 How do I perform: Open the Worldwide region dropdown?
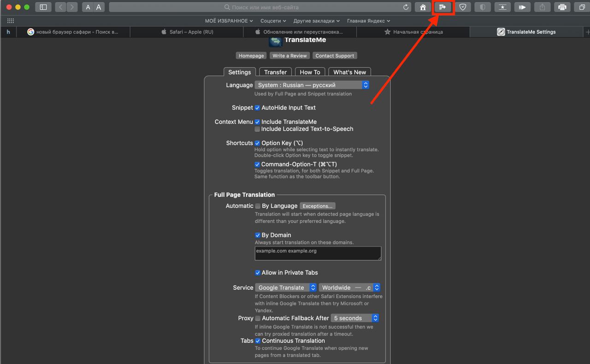(x=349, y=288)
